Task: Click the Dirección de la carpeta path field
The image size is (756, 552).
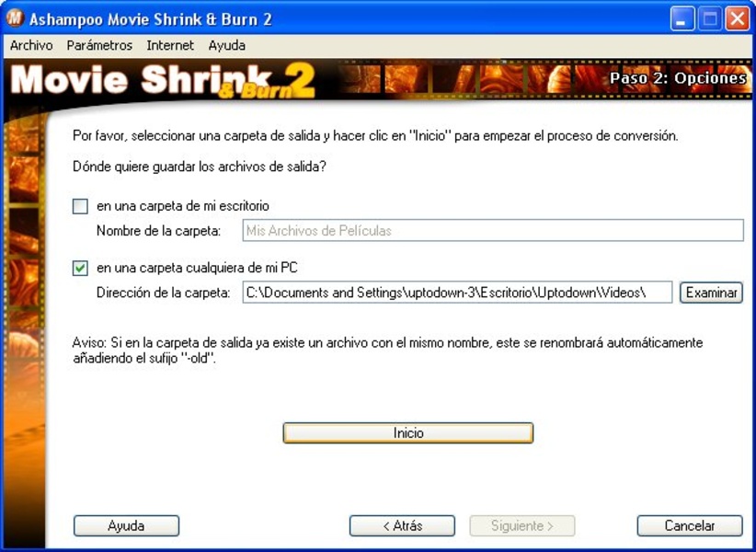Action: (x=457, y=293)
